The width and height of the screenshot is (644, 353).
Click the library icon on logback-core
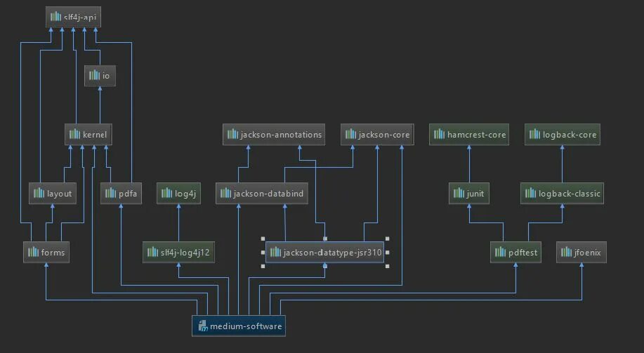coord(534,134)
